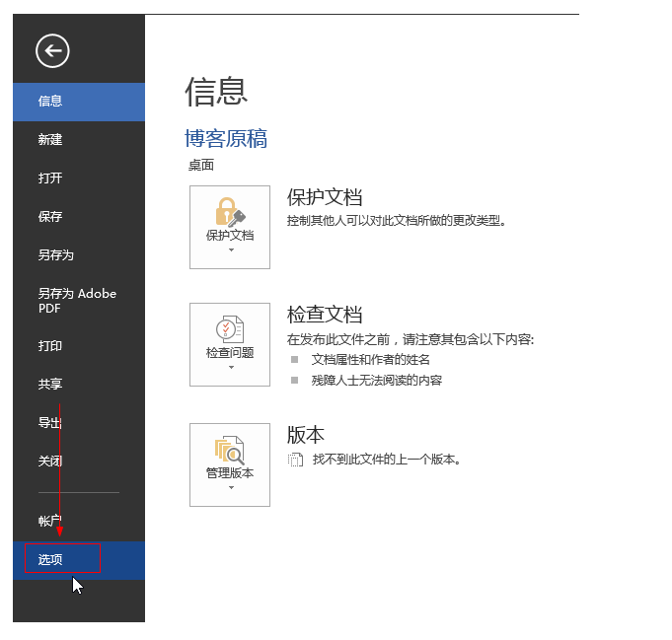The width and height of the screenshot is (672, 640).
Task: Select the 信息 menu item
Action: [79, 102]
